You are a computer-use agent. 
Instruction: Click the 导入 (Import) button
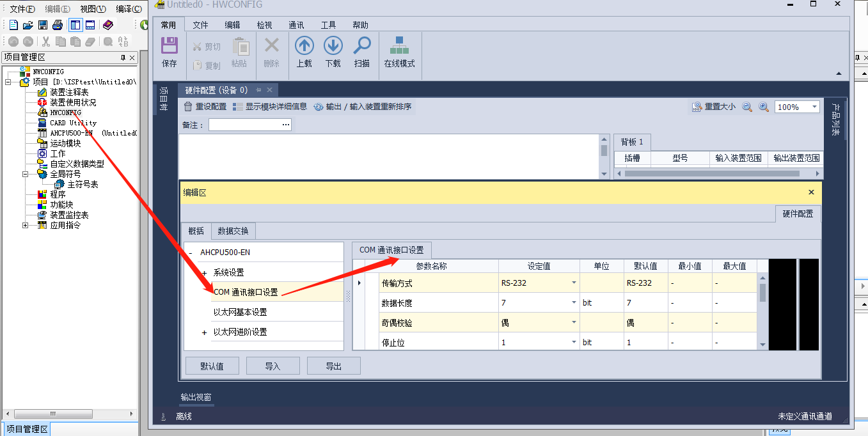tap(272, 366)
